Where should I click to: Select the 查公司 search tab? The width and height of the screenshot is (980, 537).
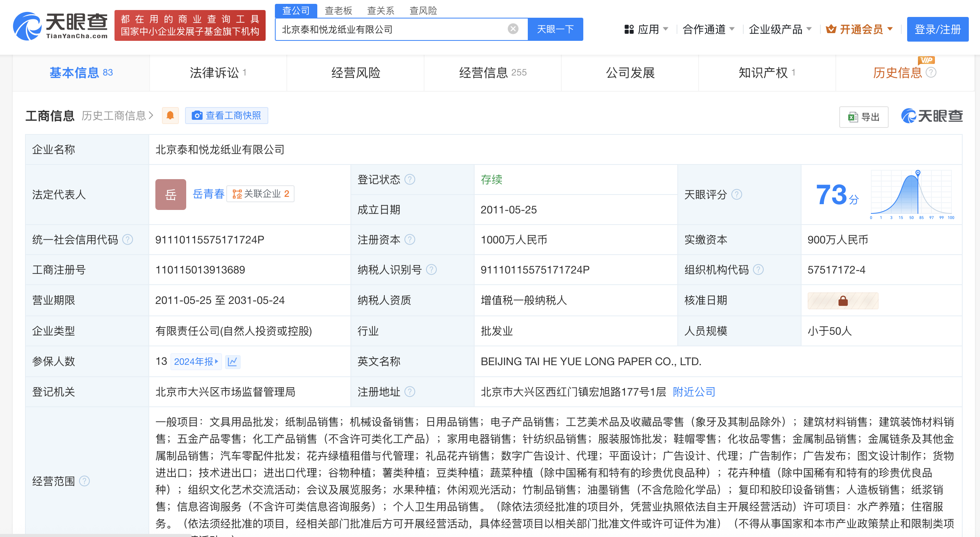click(x=296, y=10)
